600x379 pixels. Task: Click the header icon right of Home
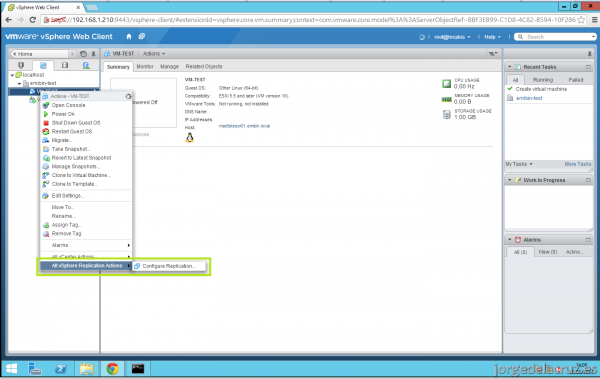tap(142, 36)
